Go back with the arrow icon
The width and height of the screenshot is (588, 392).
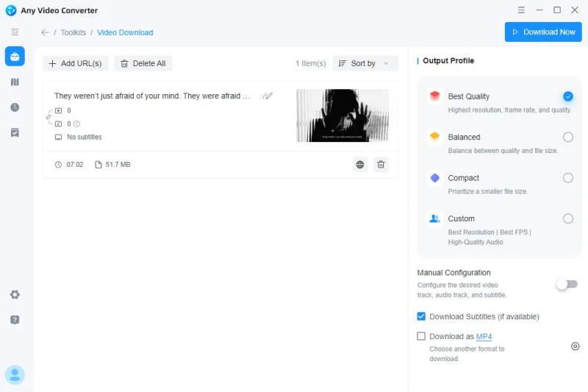pyautogui.click(x=45, y=32)
